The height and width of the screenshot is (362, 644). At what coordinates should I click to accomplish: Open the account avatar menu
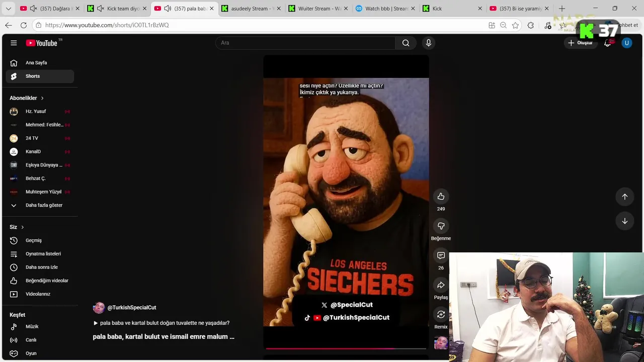click(626, 43)
